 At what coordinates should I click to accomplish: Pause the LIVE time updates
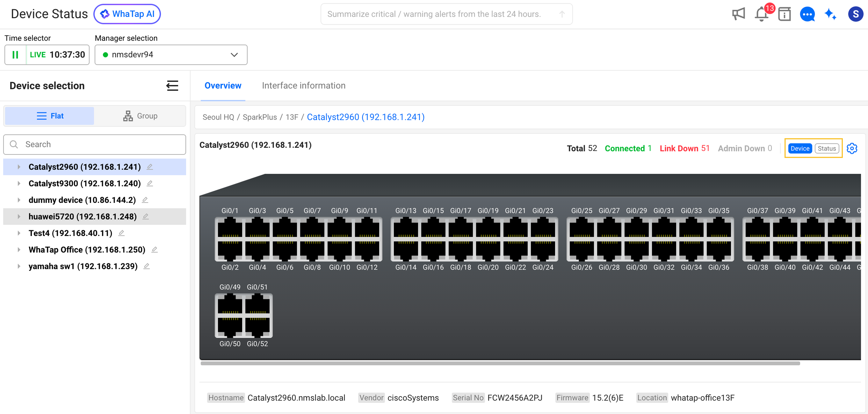click(15, 54)
